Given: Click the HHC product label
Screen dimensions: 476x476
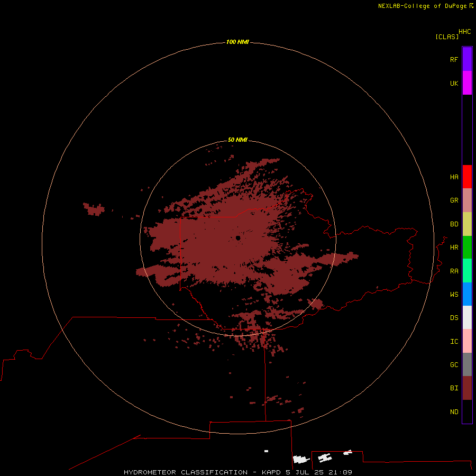Looking at the screenshot, I should coord(464,32).
